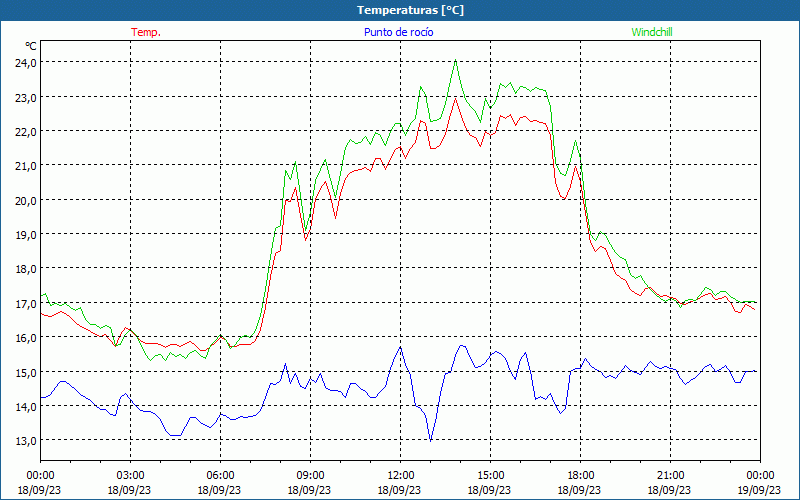This screenshot has height=500, width=800.
Task: Click the '06:00' time axis label
Action: [x=220, y=476]
